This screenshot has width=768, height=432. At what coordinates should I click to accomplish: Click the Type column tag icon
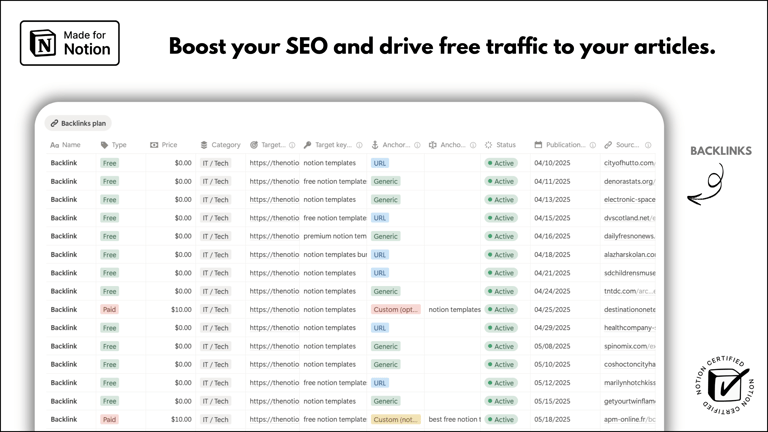pos(104,145)
